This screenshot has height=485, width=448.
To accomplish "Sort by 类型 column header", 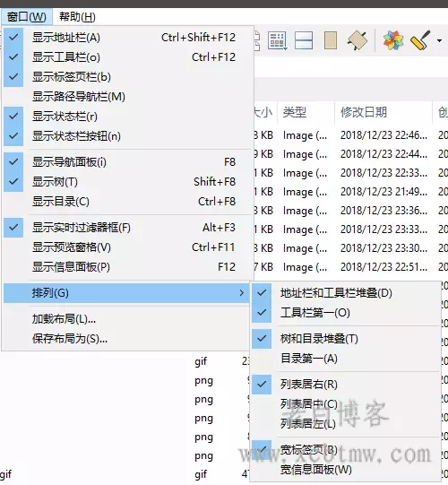I will (x=306, y=112).
